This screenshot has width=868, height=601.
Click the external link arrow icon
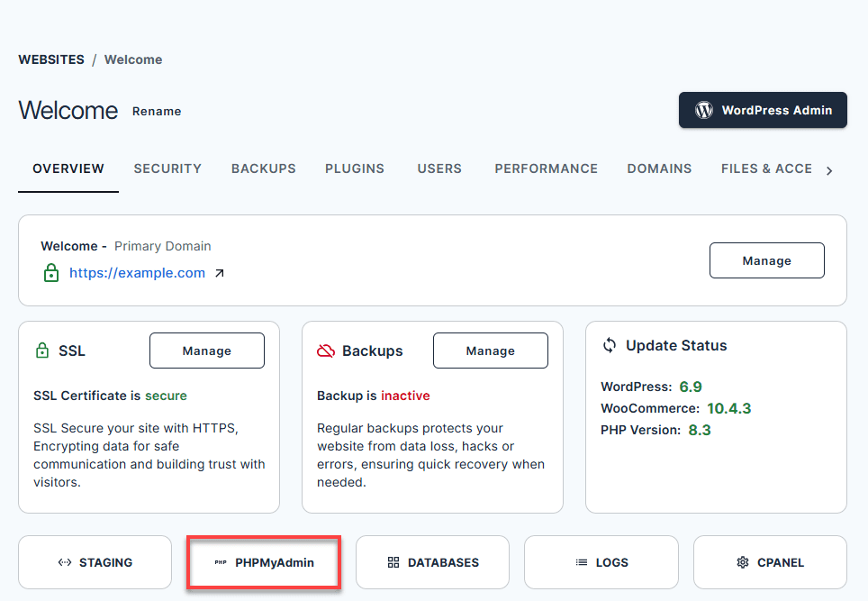220,273
